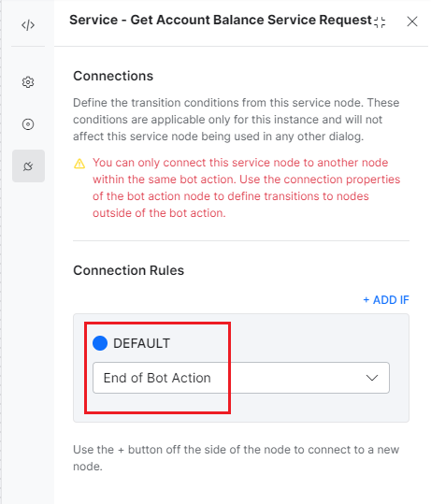Open component properties gear icon

(x=28, y=82)
